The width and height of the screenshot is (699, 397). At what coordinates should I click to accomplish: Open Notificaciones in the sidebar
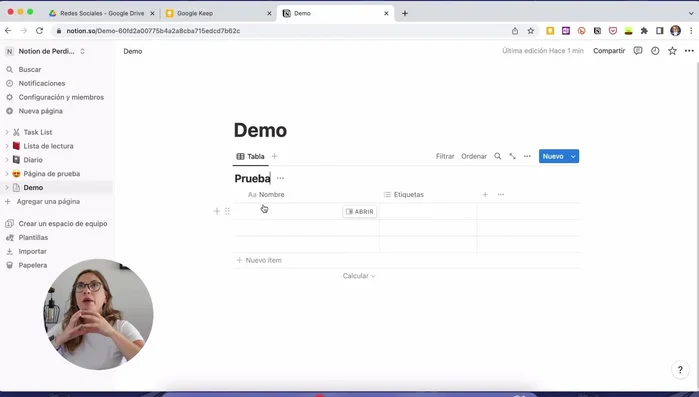point(41,83)
